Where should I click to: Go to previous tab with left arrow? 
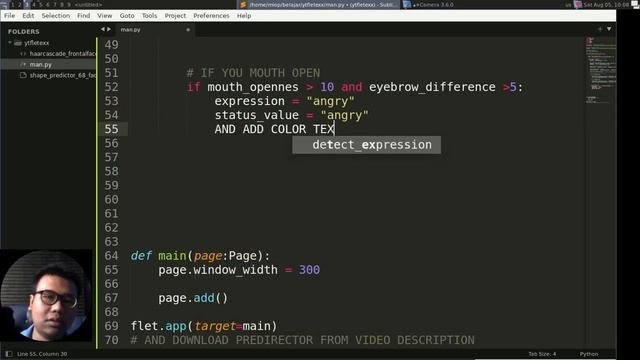103,29
